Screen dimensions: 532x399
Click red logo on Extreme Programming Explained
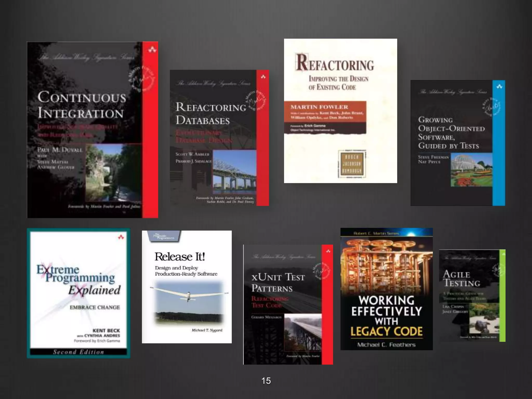pyautogui.click(x=121, y=237)
